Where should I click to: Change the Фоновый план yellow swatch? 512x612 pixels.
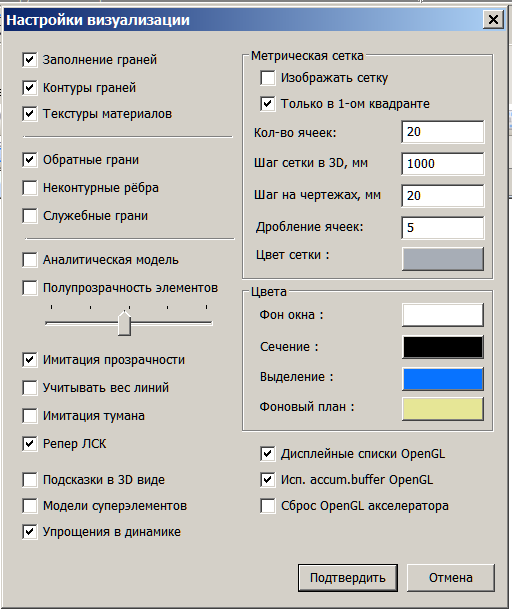click(443, 409)
